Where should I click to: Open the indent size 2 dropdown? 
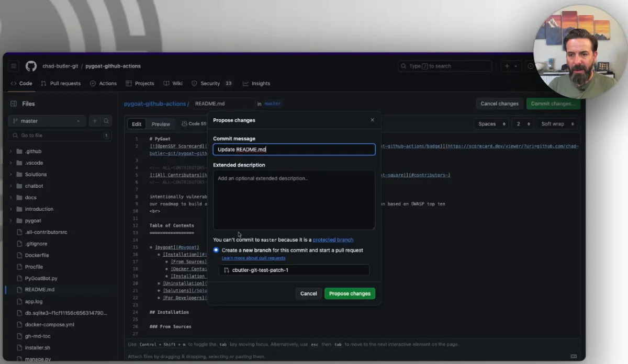(x=522, y=124)
